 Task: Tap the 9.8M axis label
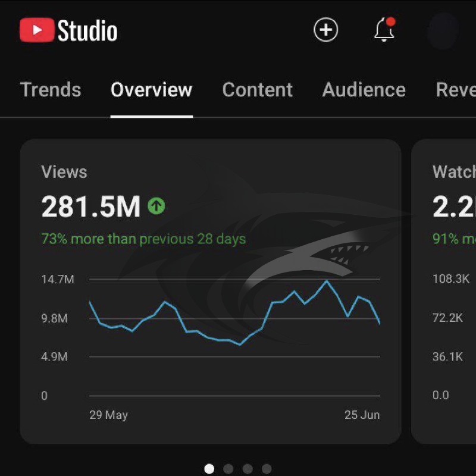(x=54, y=318)
